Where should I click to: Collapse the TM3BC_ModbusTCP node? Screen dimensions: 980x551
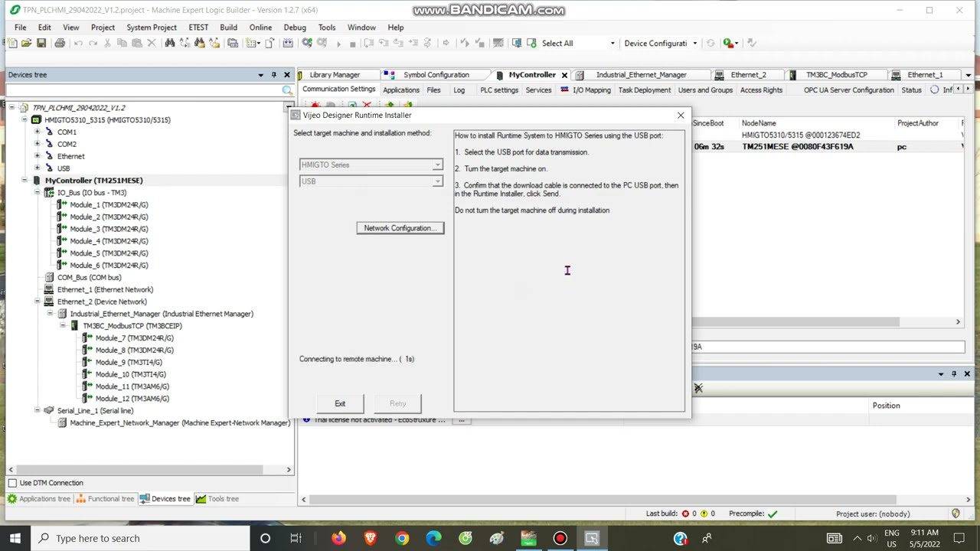pyautogui.click(x=63, y=326)
